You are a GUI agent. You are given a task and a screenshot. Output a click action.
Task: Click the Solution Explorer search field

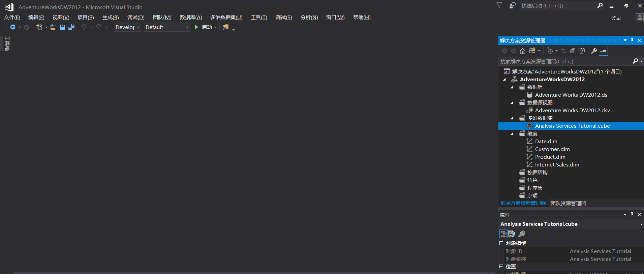(565, 61)
